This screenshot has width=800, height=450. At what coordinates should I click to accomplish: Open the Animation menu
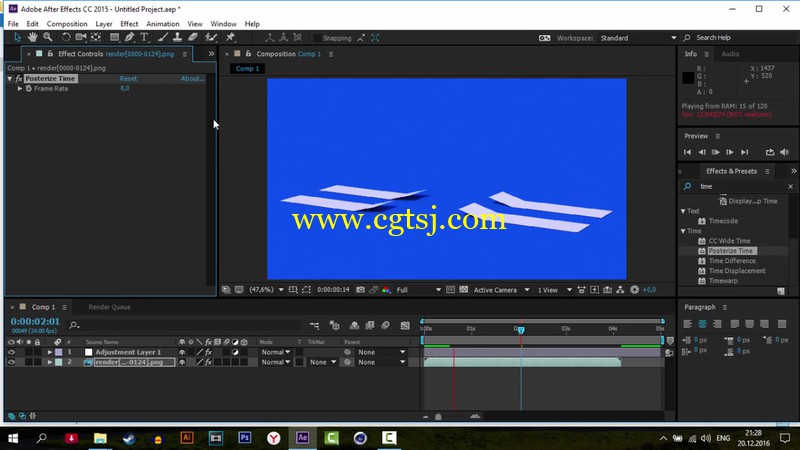(x=163, y=24)
